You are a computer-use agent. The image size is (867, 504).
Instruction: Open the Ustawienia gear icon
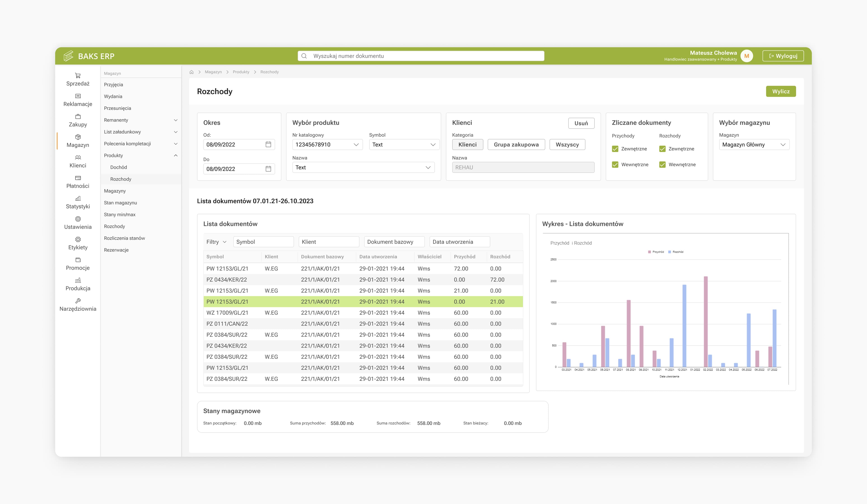coord(78,219)
